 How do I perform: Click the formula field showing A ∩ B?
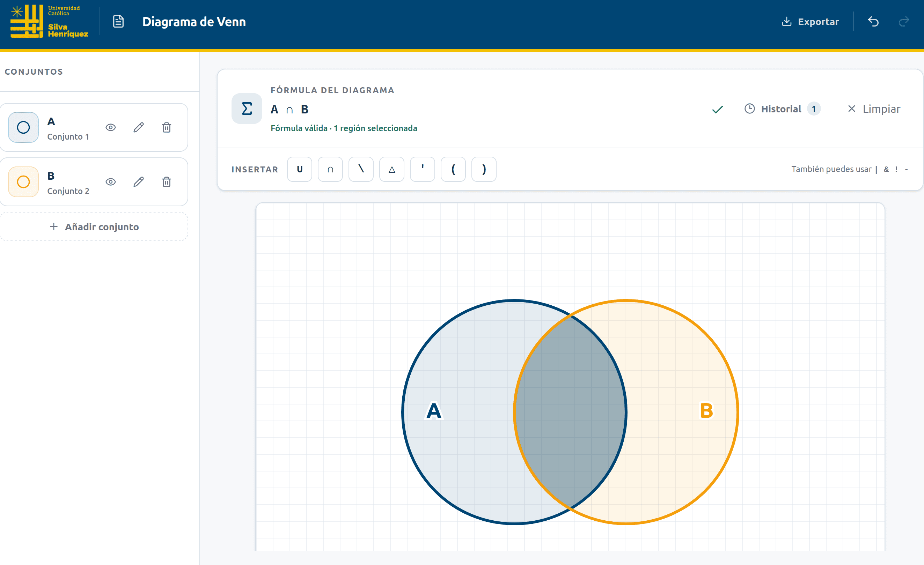(x=289, y=109)
